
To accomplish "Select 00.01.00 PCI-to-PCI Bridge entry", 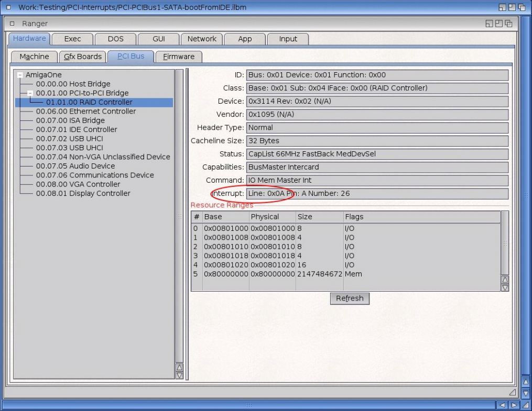I will (x=82, y=93).
